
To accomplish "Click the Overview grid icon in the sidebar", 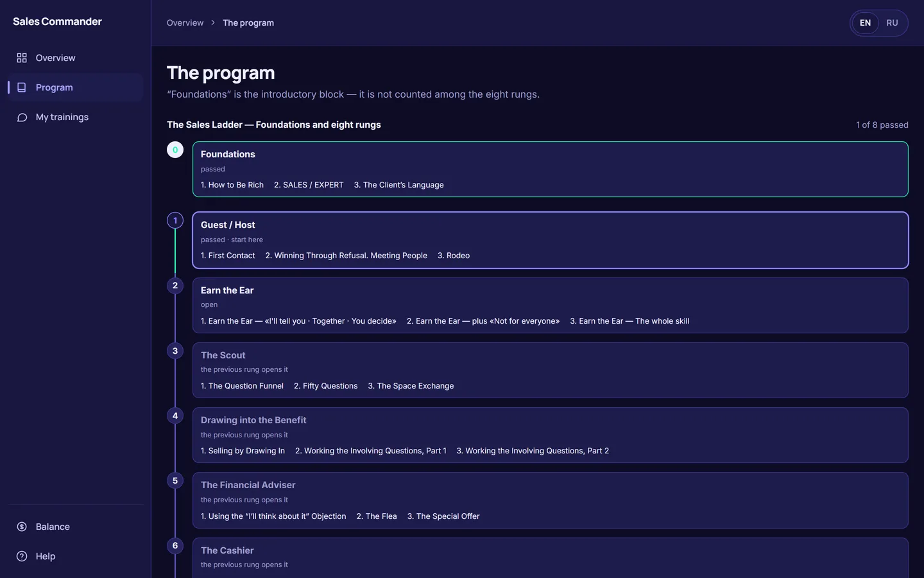I will pos(22,58).
